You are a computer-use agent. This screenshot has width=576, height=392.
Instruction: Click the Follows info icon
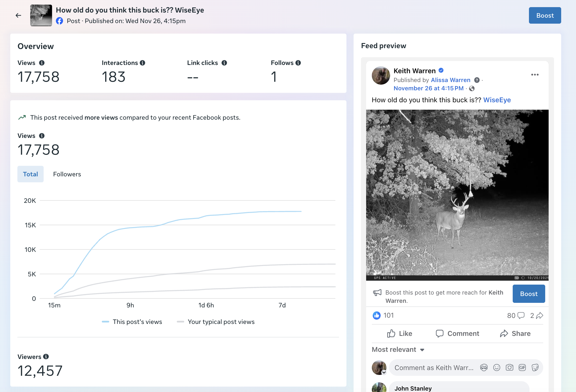tap(298, 63)
